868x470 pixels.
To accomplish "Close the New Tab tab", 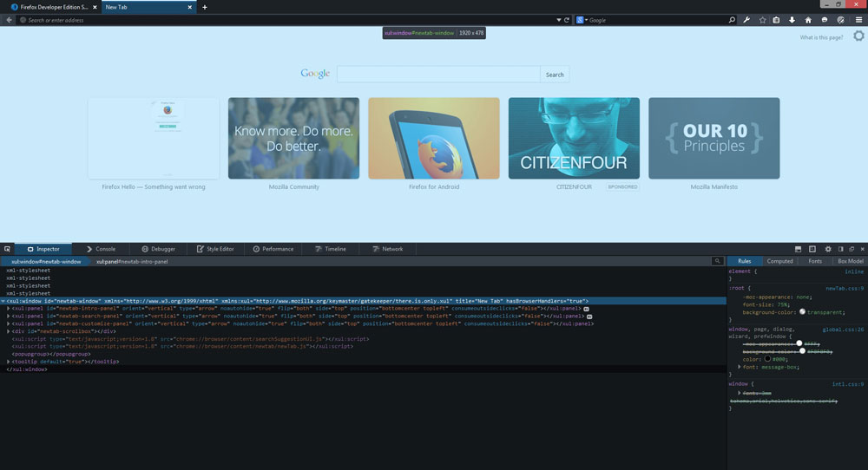I will pyautogui.click(x=190, y=7).
